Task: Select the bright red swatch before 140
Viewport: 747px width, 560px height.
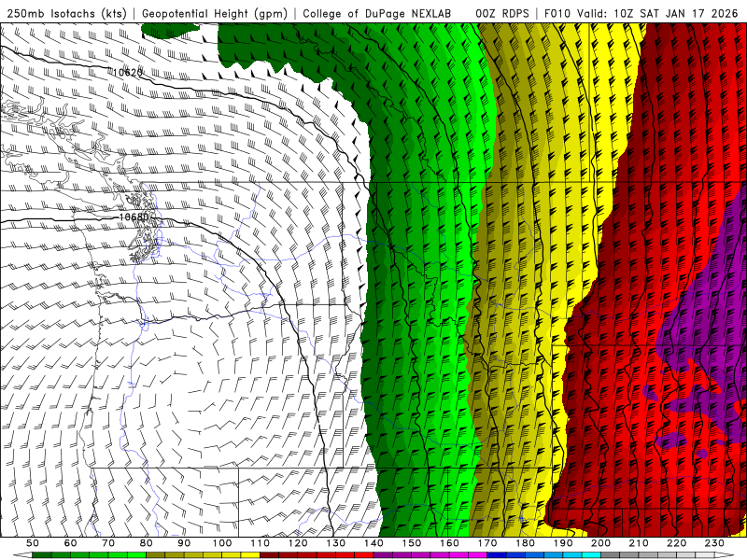Action: tap(364, 555)
